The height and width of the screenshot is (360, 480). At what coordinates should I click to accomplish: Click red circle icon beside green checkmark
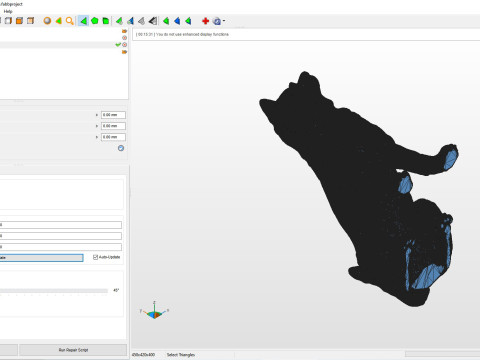click(x=124, y=45)
